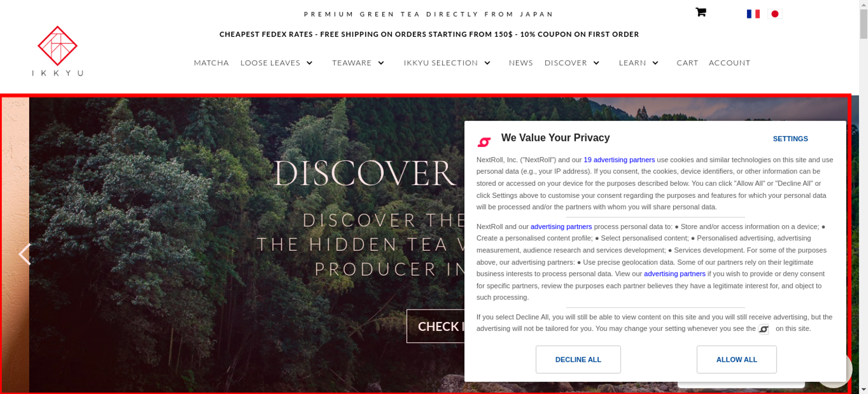Expand the Discover menu chevron
868x394 pixels.
[x=596, y=63]
